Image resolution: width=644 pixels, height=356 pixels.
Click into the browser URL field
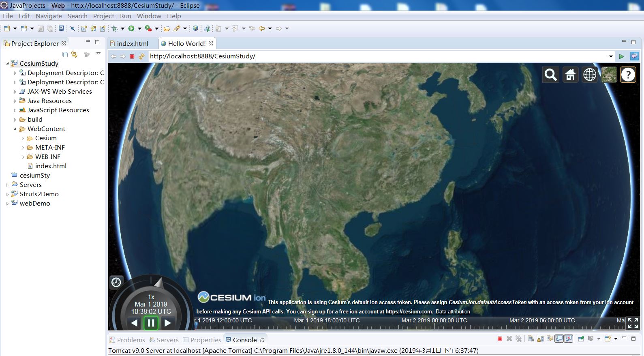pyautogui.click(x=378, y=56)
